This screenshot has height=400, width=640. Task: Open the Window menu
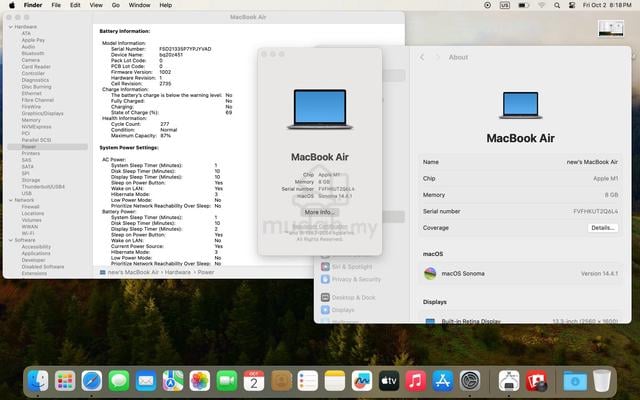140,5
